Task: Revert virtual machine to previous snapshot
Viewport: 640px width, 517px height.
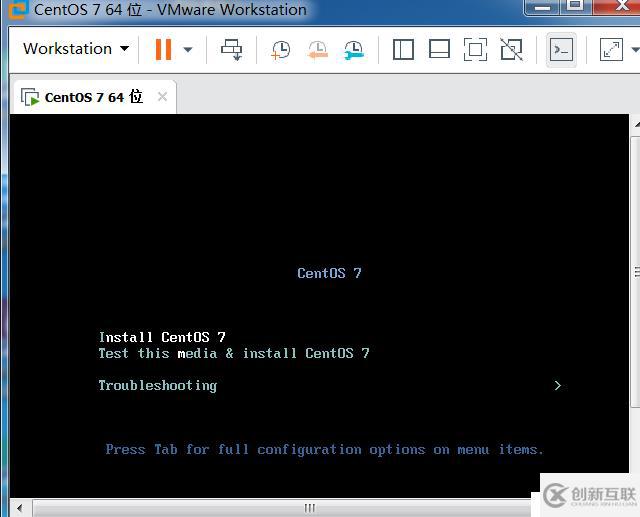Action: coord(317,50)
